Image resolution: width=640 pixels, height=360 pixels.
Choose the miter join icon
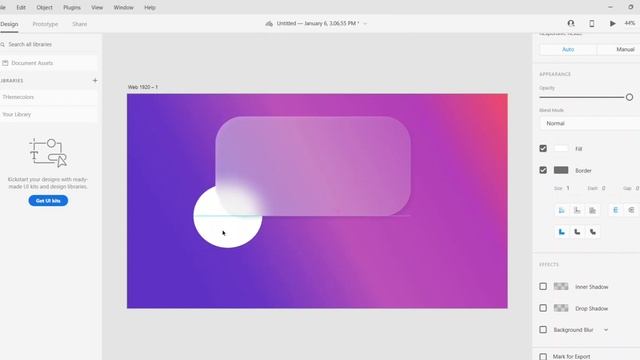pos(562,232)
